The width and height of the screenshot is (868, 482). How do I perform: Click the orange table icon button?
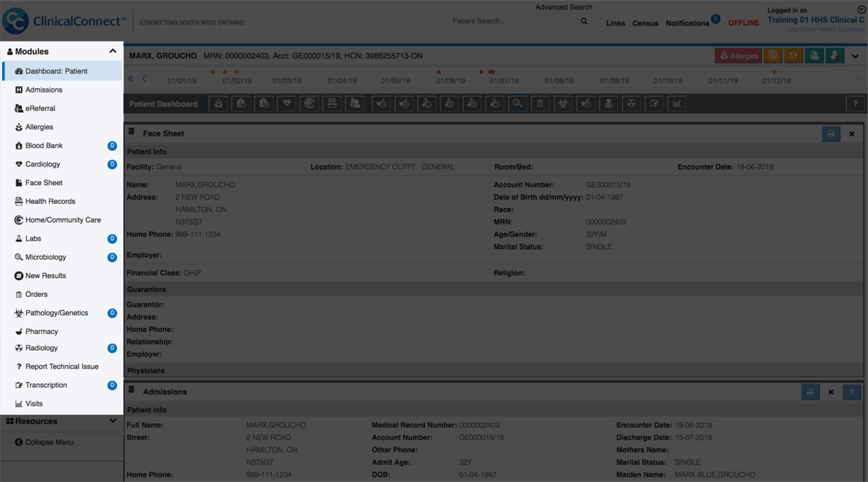click(773, 56)
